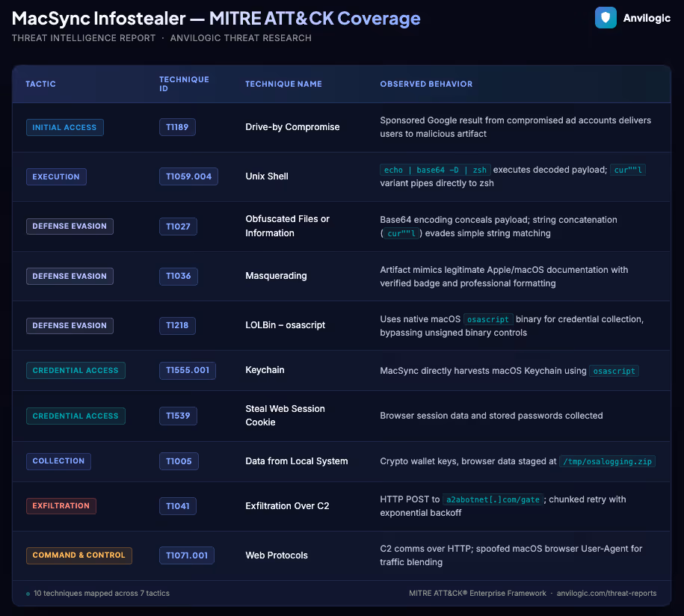Screen dimensions: 684x616
Task: Click the Steal Web Session Cookie name
Action: click(285, 416)
